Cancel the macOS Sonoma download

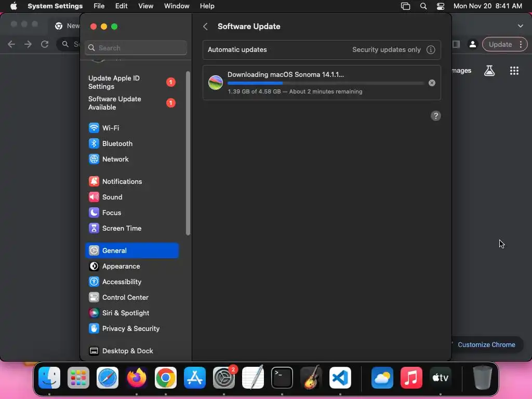tap(432, 83)
